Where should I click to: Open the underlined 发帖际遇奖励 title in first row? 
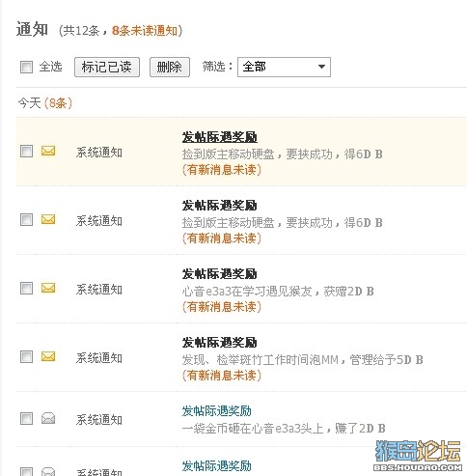click(220, 137)
